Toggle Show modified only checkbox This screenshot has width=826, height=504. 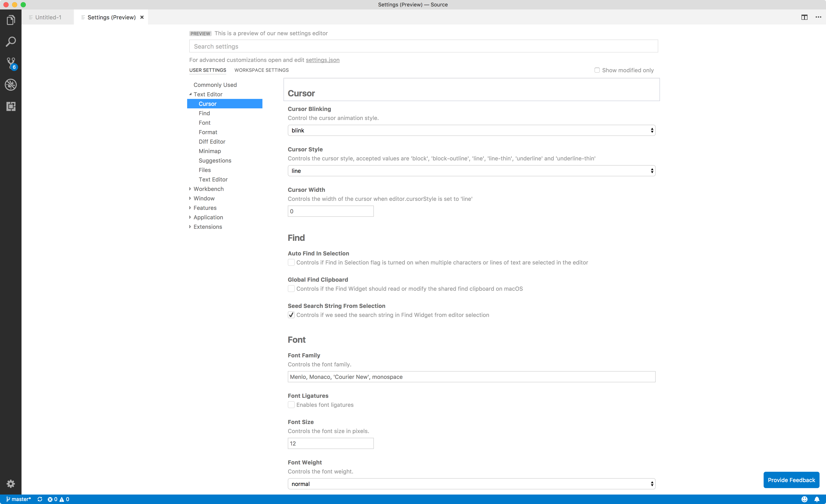coord(597,70)
